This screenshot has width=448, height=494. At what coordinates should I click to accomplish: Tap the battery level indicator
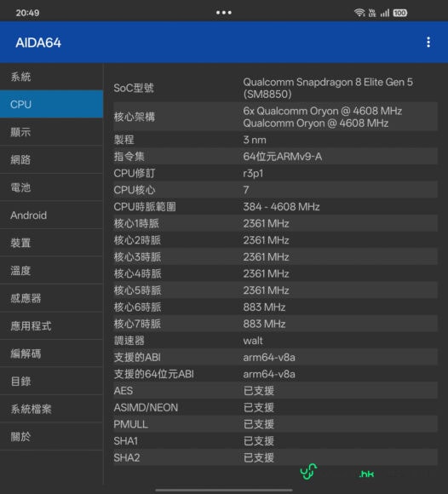(x=399, y=13)
